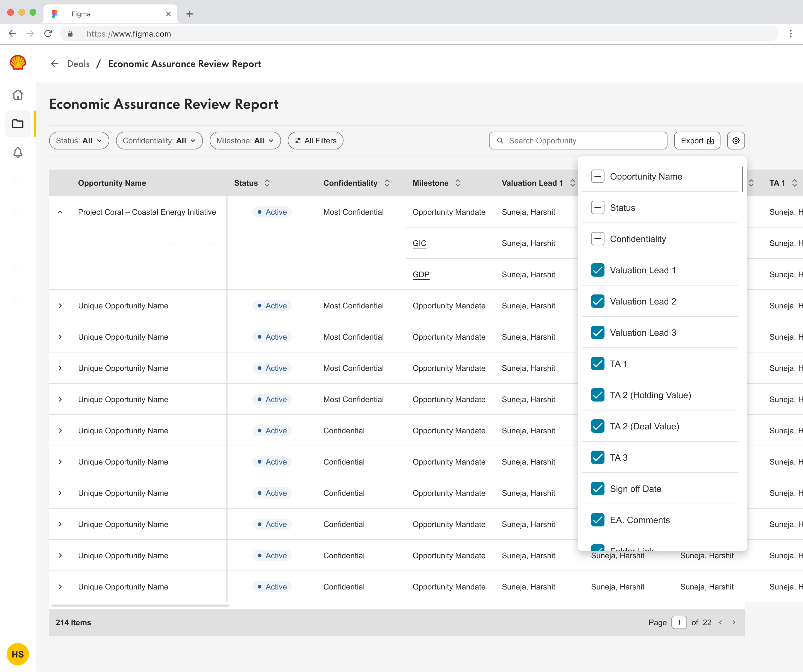Sort by Confidentiality column
Image resolution: width=803 pixels, height=672 pixels.
[x=387, y=183]
